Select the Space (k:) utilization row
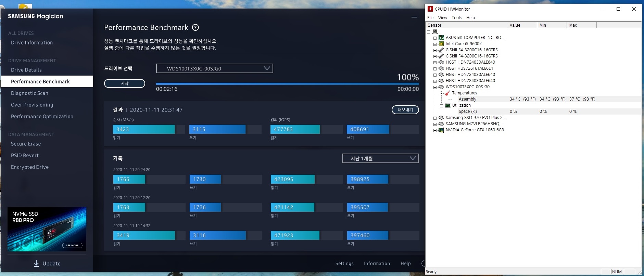 [x=533, y=111]
